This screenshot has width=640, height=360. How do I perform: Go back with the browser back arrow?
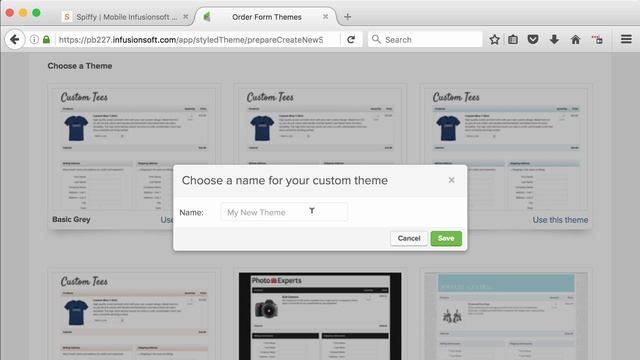(15, 40)
